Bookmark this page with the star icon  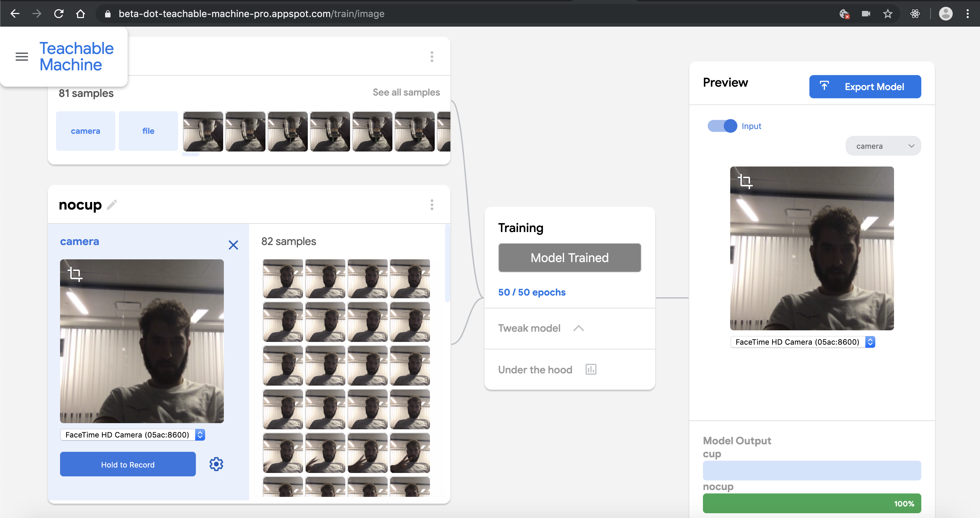[x=888, y=14]
